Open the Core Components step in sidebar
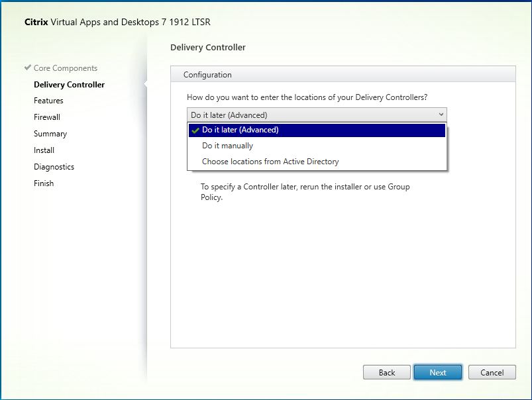This screenshot has width=532, height=400. (65, 68)
